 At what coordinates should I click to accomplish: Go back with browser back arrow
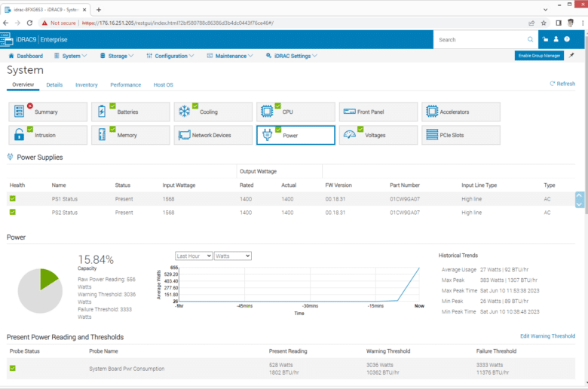pos(5,23)
